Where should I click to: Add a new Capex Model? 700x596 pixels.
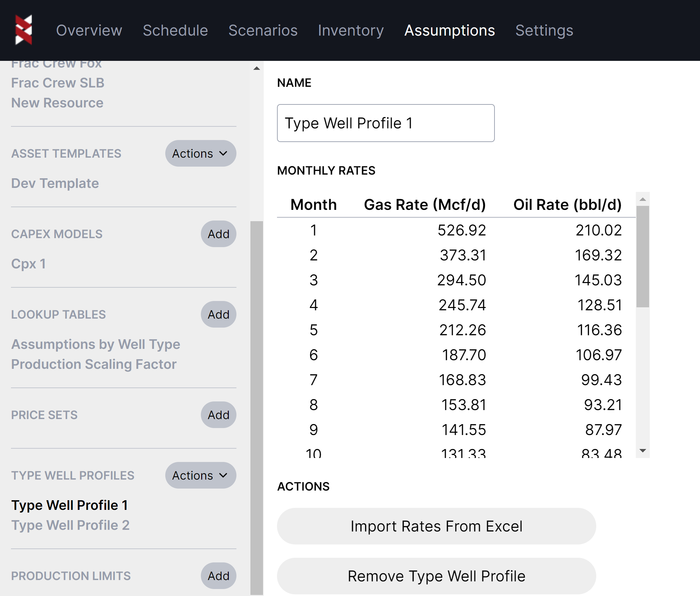pyautogui.click(x=218, y=234)
